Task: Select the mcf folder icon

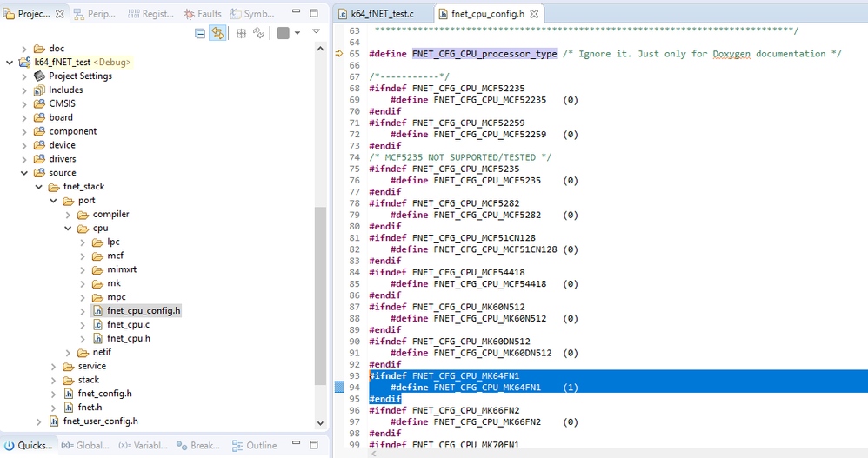Action: click(x=97, y=256)
